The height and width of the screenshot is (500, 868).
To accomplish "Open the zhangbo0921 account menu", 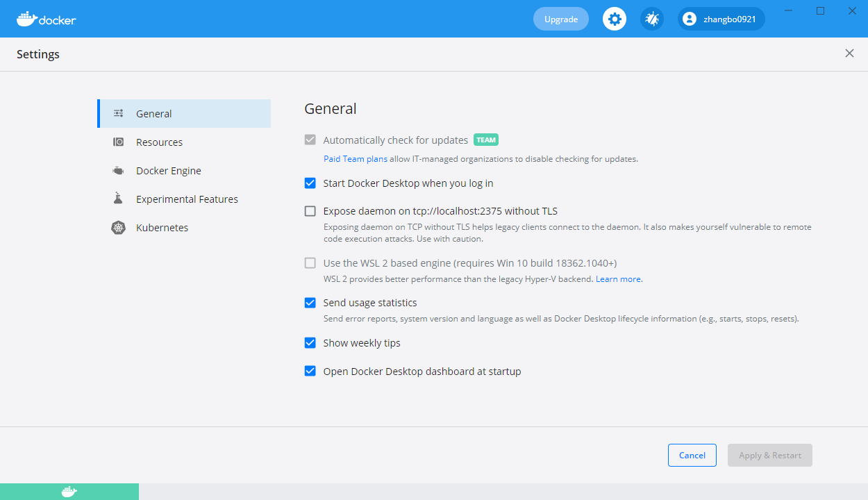I will pyautogui.click(x=721, y=19).
